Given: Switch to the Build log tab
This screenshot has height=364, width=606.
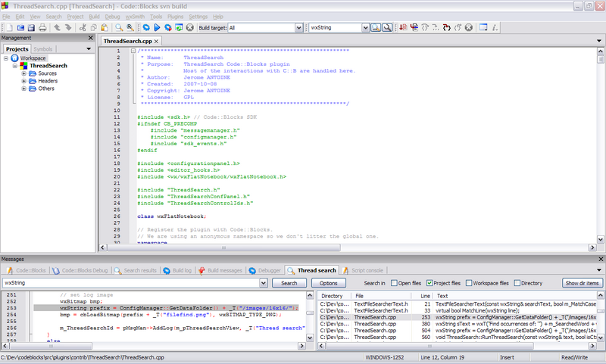Looking at the screenshot, I should point(177,271).
